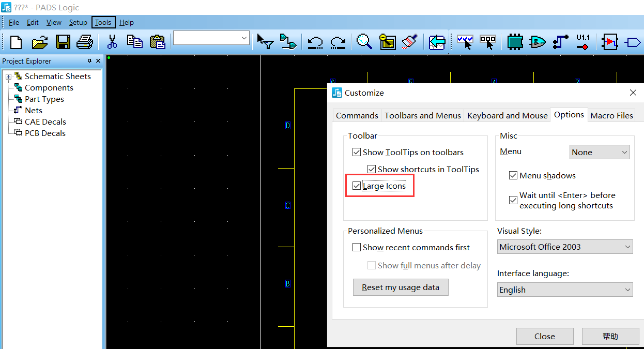This screenshot has height=349, width=644.
Task: Select the Options tab
Action: 569,115
